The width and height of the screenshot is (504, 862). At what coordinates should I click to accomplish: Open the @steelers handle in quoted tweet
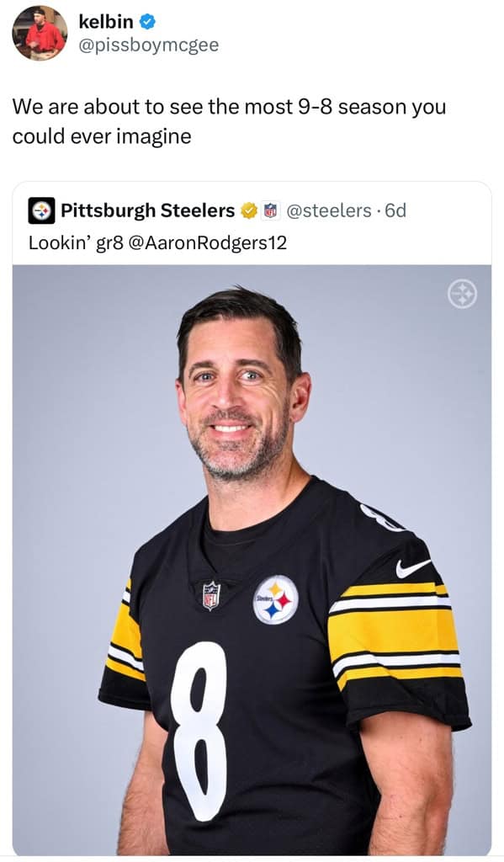point(329,210)
